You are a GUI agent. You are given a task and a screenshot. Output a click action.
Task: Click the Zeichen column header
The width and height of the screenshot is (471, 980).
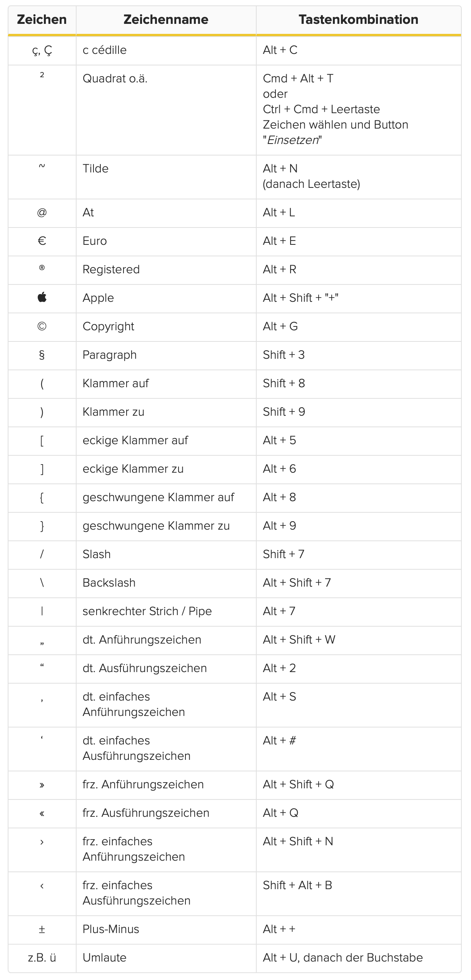pyautogui.click(x=42, y=20)
